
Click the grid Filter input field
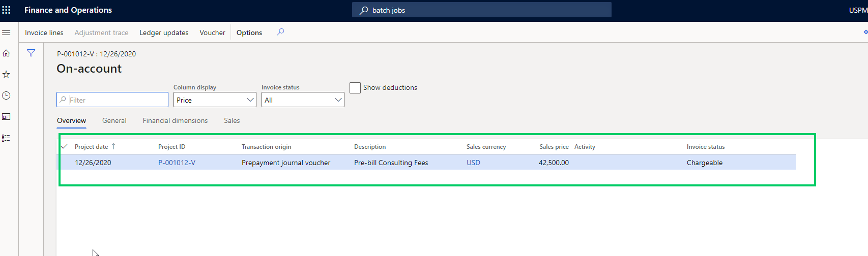tap(117, 100)
